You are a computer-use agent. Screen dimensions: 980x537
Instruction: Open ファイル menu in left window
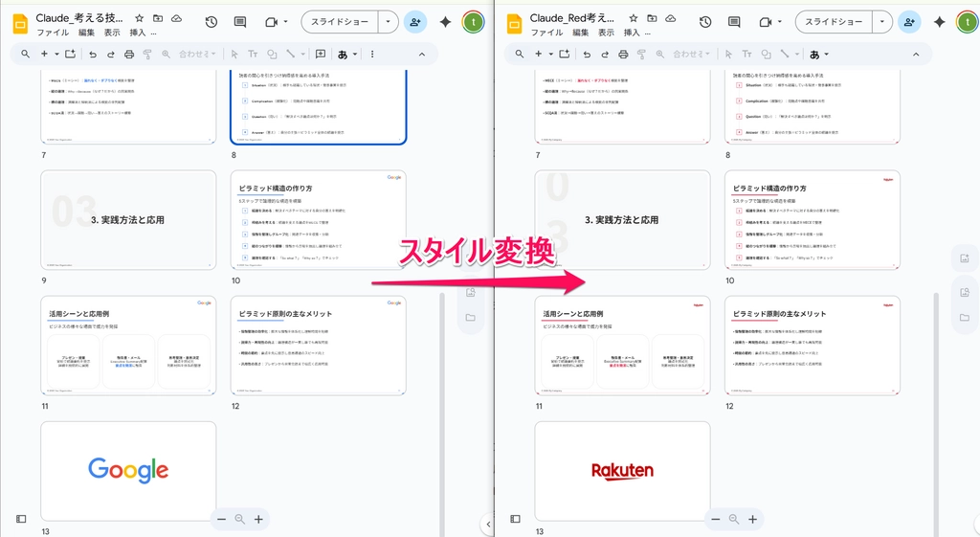tap(53, 33)
